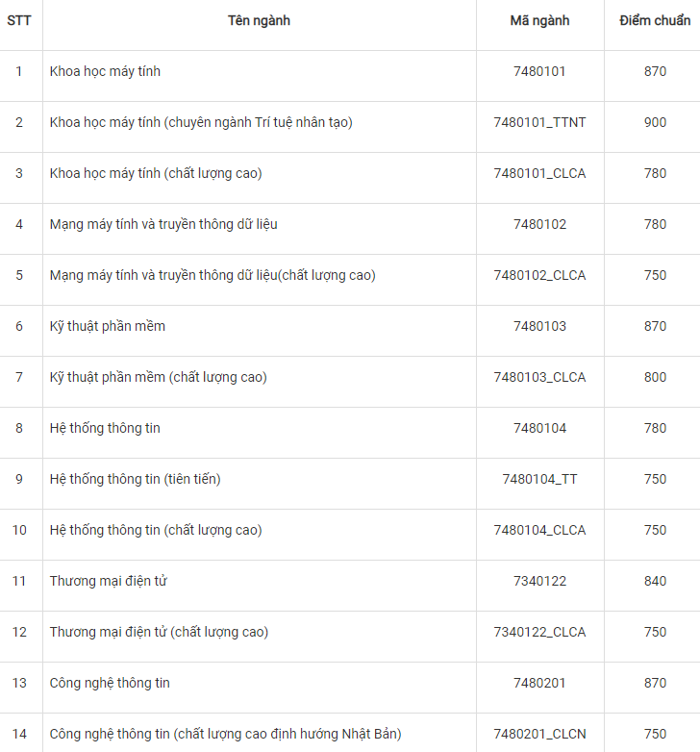Select the Kỹ thuật phần mềm cell

pyautogui.click(x=108, y=327)
